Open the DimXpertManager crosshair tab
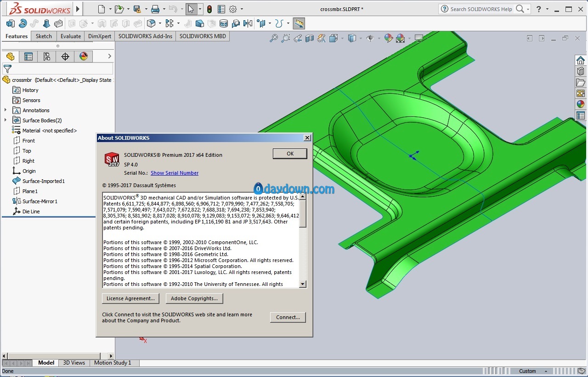This screenshot has height=377, width=588. click(65, 57)
